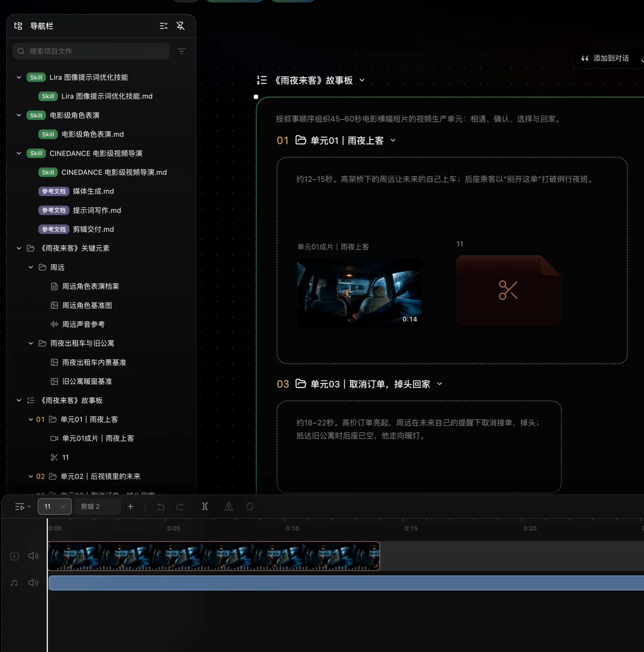Select the blue audio clip on music track
Viewport: 644px width, 652px height.
(x=346, y=583)
